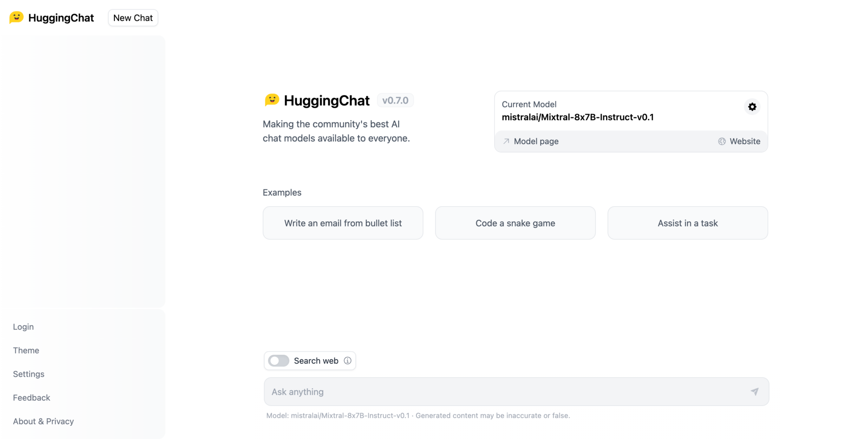Start a New Chat

[133, 17]
